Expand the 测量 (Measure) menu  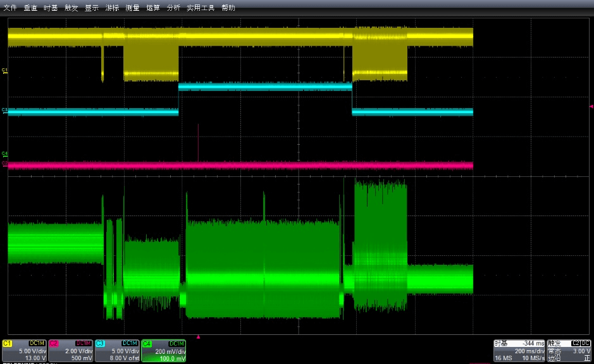click(132, 8)
